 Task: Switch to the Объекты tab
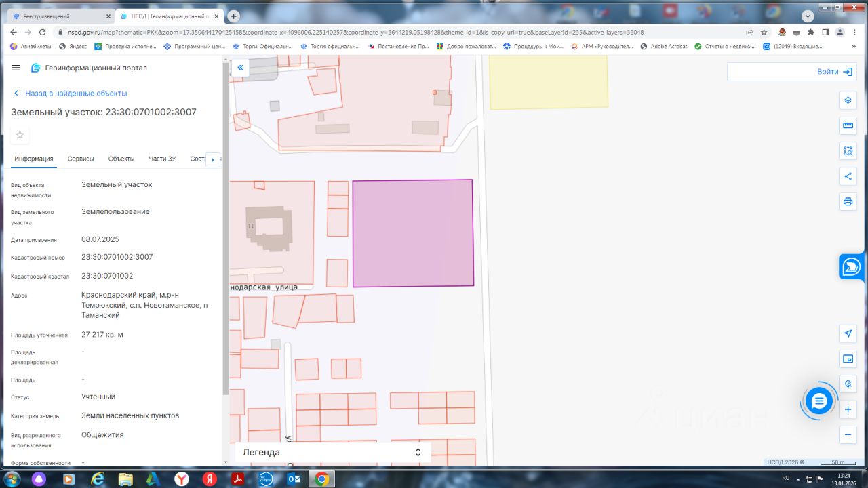tap(121, 159)
